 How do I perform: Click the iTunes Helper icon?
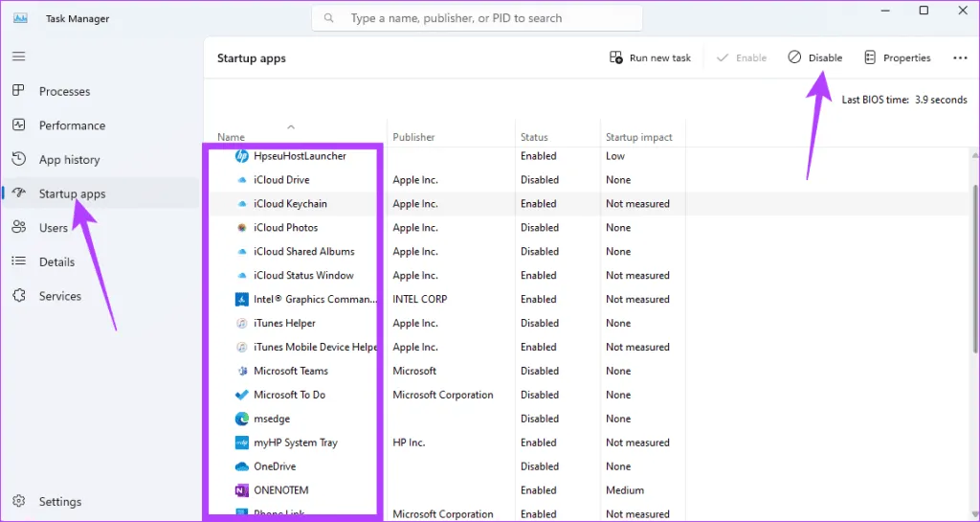(242, 324)
